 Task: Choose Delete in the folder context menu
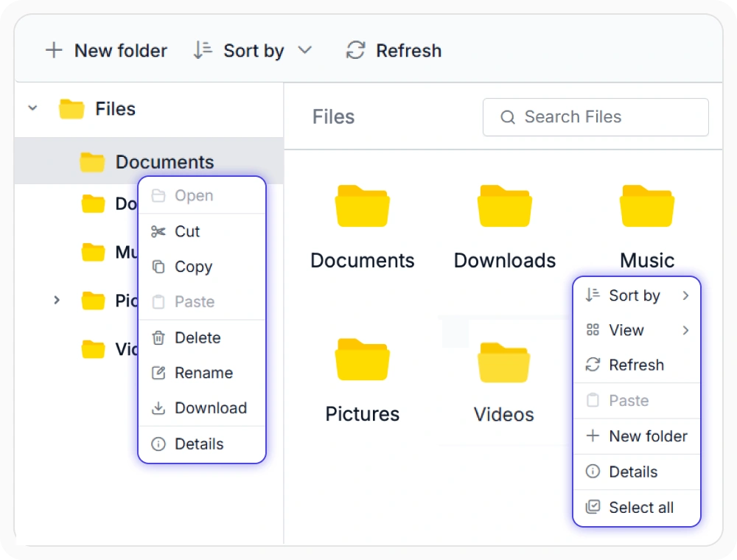pos(202,337)
